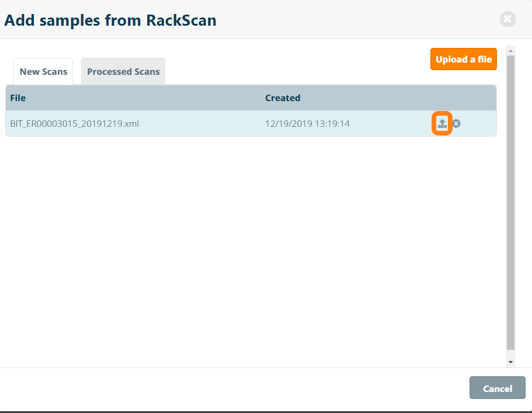This screenshot has height=413, width=532.
Task: Click the scrollbar up arrow
Action: pyautogui.click(x=510, y=51)
